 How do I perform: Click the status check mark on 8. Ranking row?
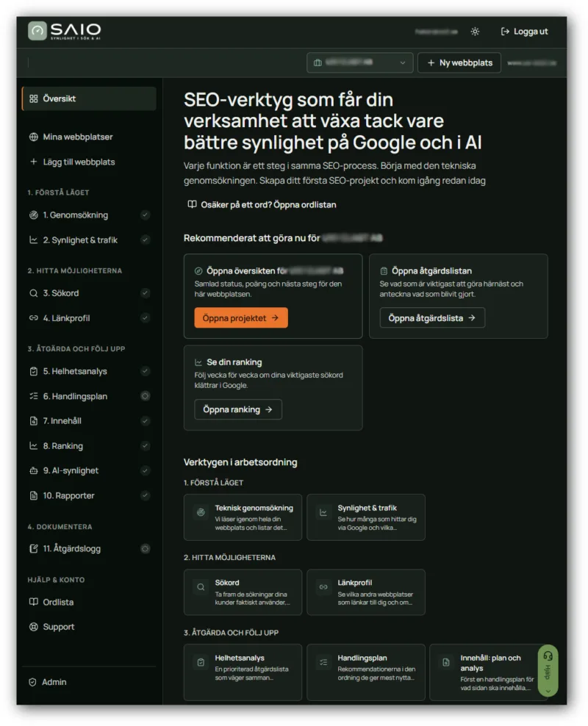click(x=145, y=446)
